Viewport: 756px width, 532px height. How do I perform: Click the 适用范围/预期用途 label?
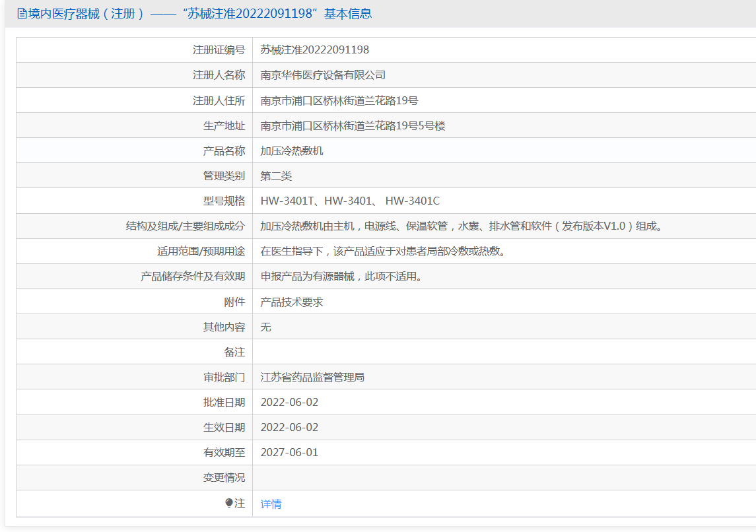(x=201, y=251)
